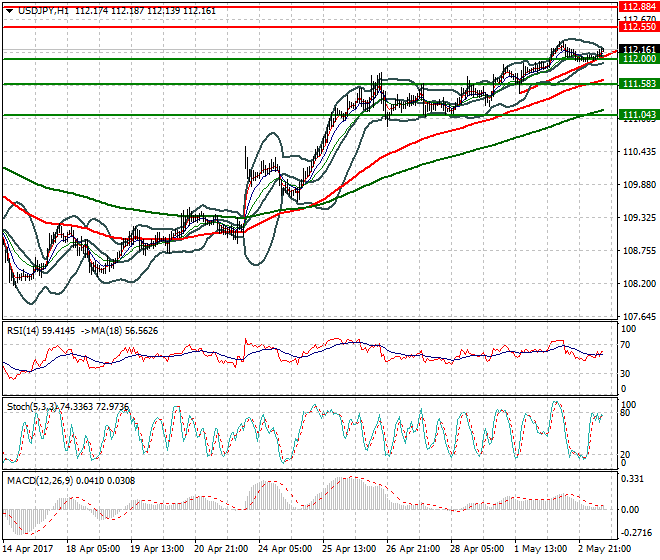Select the 111.043 support level label
Image resolution: width=660 pixels, height=560 pixels.
click(x=639, y=115)
